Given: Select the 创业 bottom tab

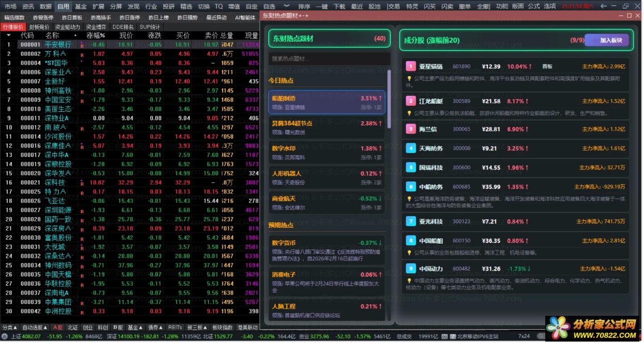Looking at the screenshot, I should [87, 327].
